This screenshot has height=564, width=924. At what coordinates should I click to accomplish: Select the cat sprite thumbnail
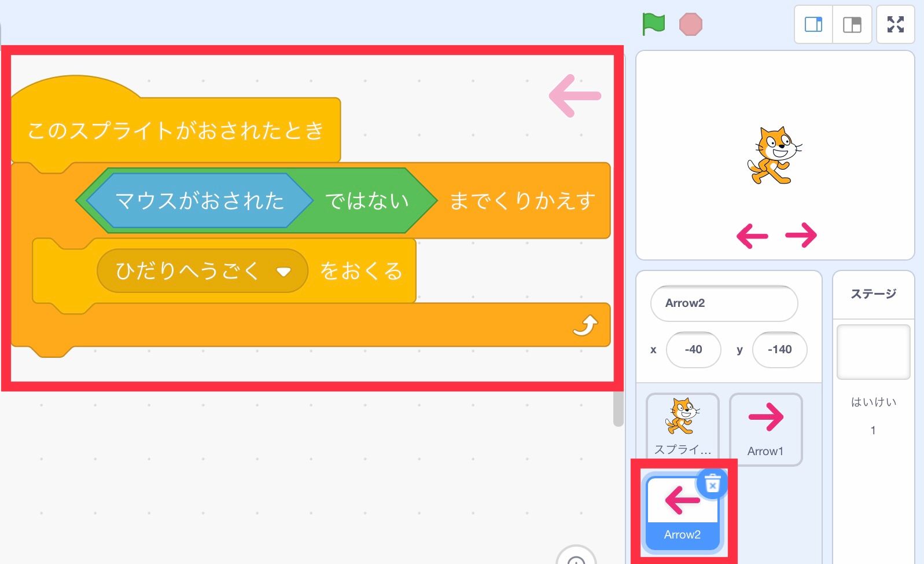click(x=683, y=426)
